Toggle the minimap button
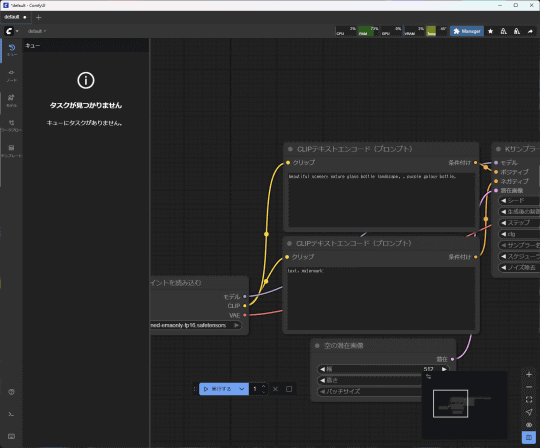The width and height of the screenshot is (540, 448). [x=529, y=437]
